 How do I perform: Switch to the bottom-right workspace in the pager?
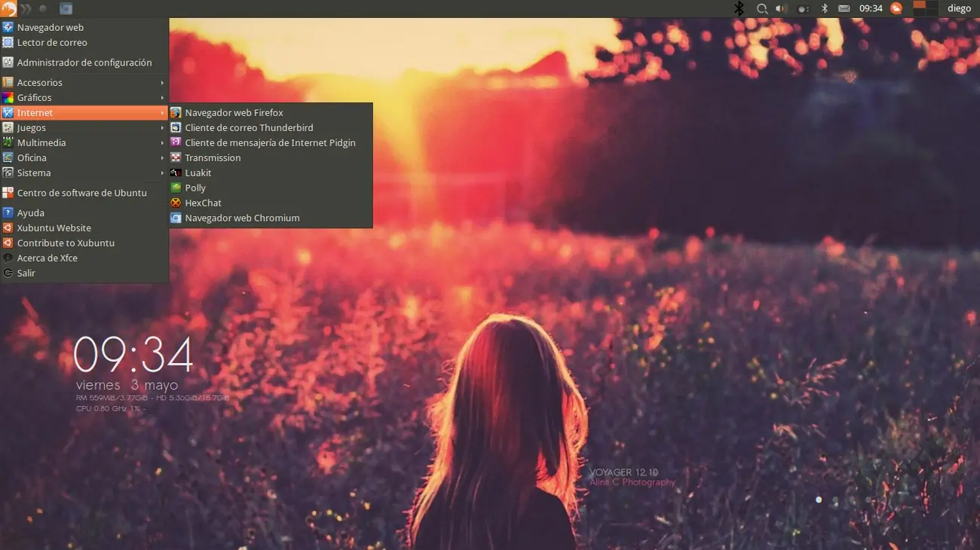pyautogui.click(x=932, y=13)
